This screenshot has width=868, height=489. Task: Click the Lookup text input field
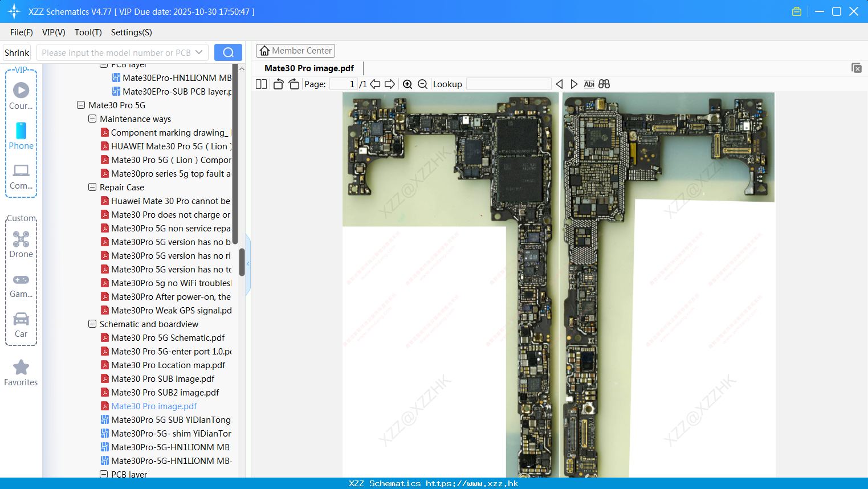pyautogui.click(x=509, y=84)
